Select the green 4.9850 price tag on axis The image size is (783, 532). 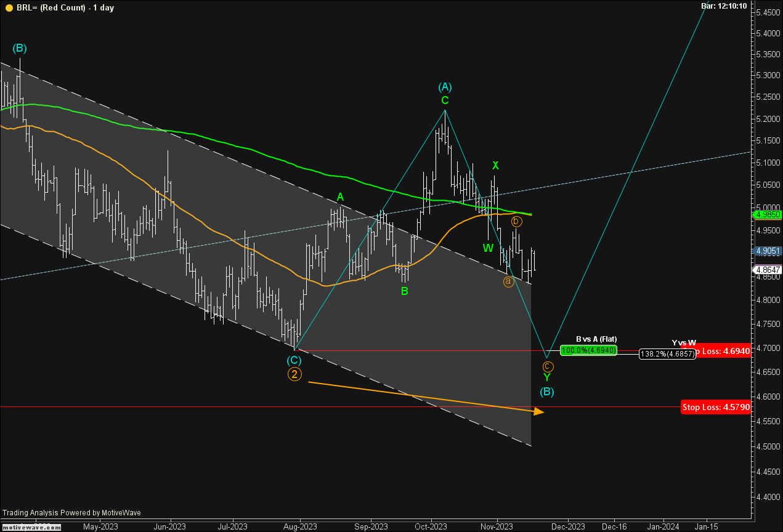(768, 215)
